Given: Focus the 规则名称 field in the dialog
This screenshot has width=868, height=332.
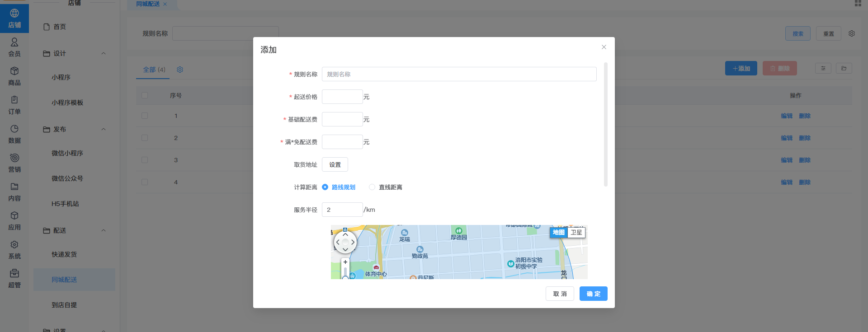Looking at the screenshot, I should pyautogui.click(x=459, y=74).
